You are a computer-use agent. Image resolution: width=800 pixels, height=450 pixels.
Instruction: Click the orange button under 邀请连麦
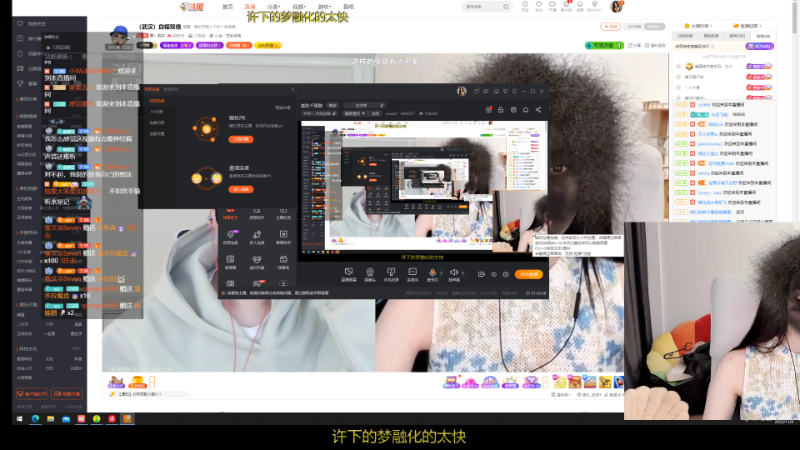241,189
